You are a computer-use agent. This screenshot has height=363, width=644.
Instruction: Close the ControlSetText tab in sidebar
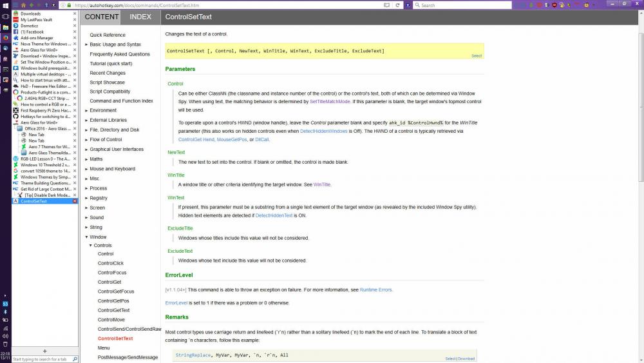point(75,201)
